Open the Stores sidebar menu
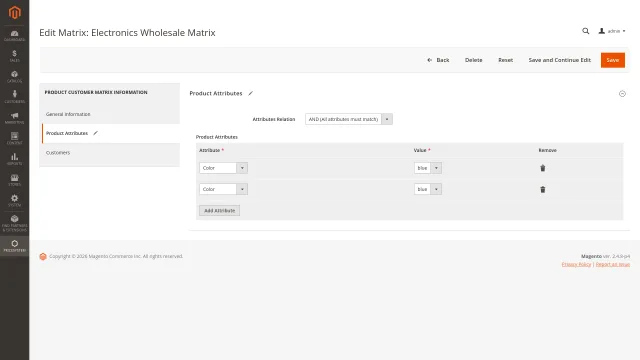 coord(14,180)
